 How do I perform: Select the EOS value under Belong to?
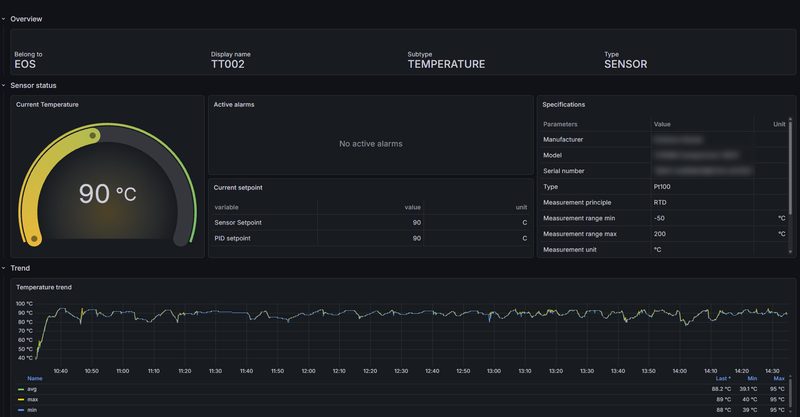(x=25, y=64)
